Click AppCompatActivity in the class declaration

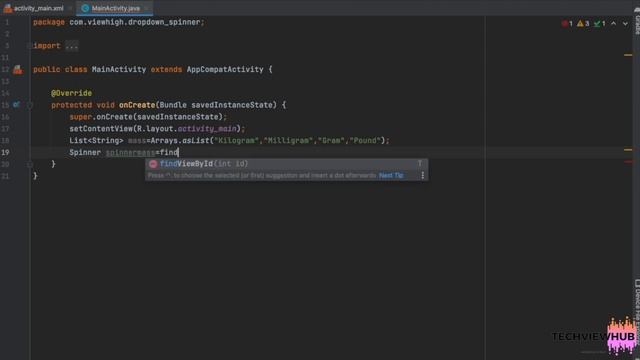tap(225, 69)
